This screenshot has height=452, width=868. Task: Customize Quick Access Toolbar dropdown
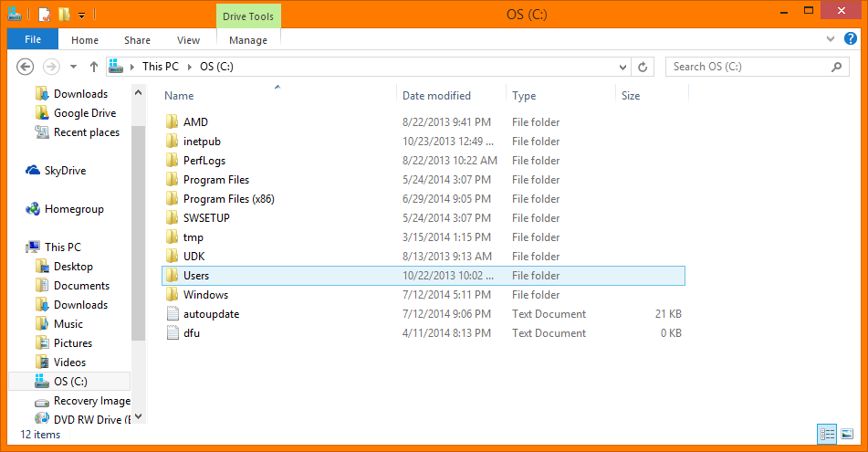[x=81, y=15]
